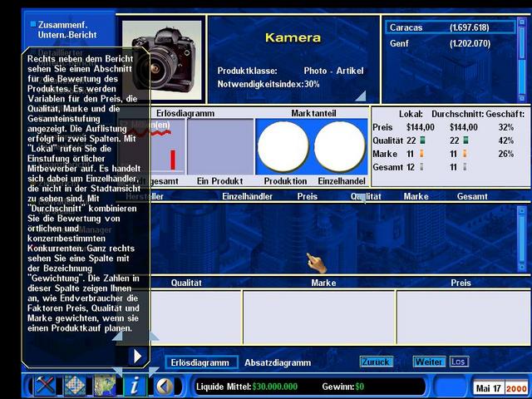
Task: Click the Marke weighting value 26%
Action: [x=506, y=154]
